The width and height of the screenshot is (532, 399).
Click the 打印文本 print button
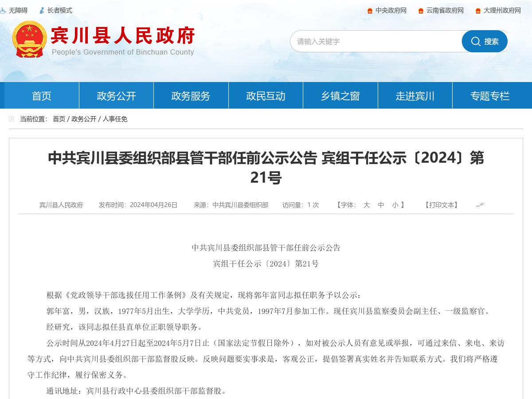[442, 205]
